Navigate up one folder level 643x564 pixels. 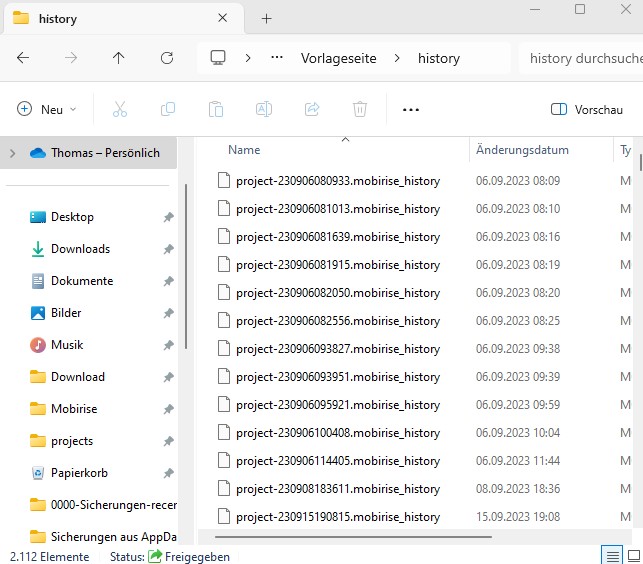click(119, 58)
